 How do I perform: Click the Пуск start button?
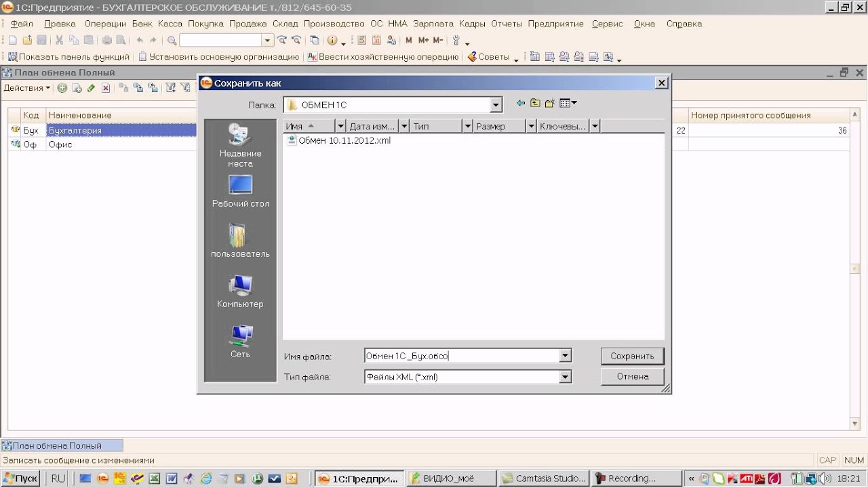click(x=20, y=479)
